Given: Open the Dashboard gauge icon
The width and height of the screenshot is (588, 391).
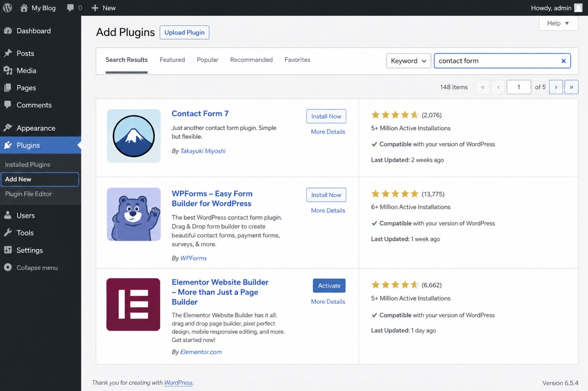Looking at the screenshot, I should click(x=8, y=31).
